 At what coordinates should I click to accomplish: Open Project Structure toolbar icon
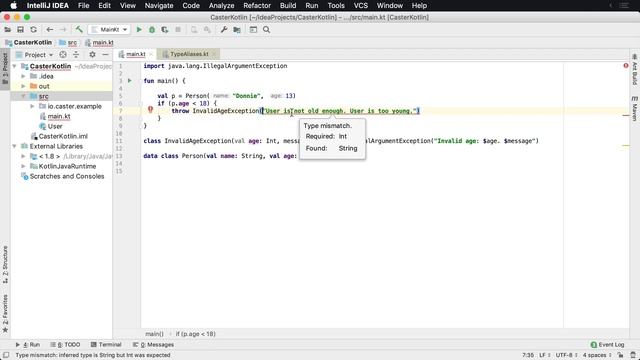(237, 30)
